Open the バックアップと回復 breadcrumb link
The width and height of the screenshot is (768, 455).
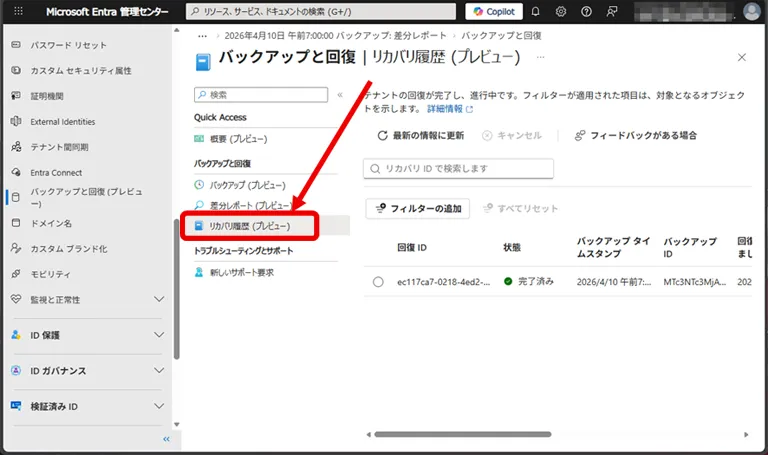pos(501,36)
